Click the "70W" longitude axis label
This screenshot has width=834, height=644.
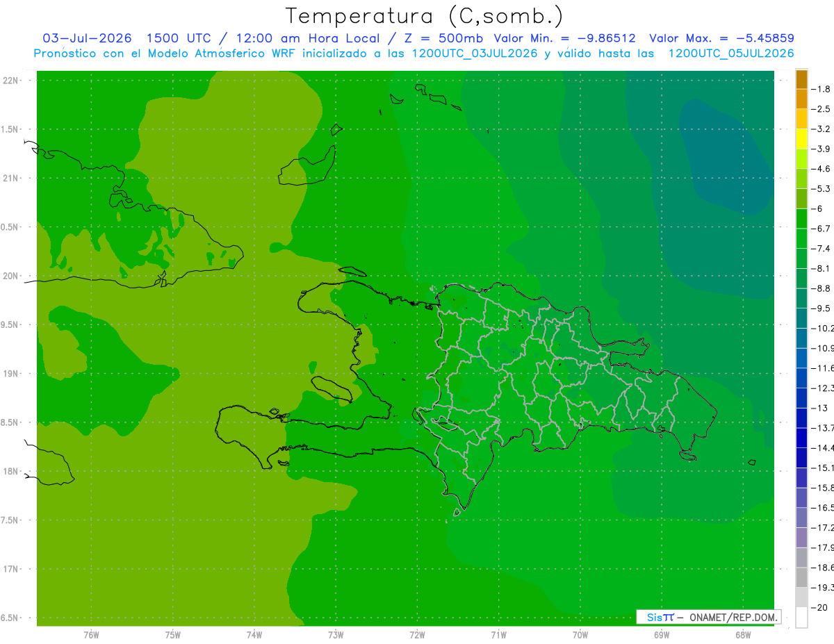click(x=580, y=635)
